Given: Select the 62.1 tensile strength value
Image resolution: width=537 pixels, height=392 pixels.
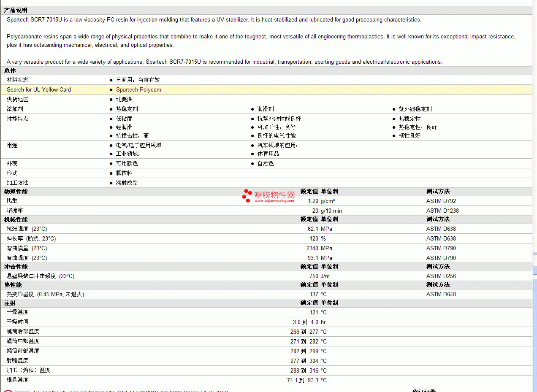Looking at the screenshot, I should point(313,229).
